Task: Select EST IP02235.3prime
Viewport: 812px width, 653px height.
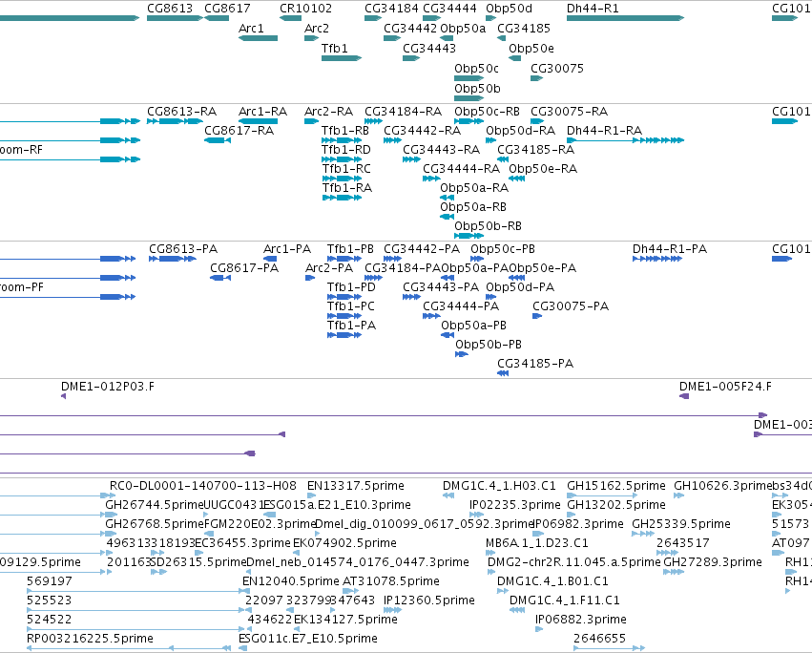Action: (514, 506)
